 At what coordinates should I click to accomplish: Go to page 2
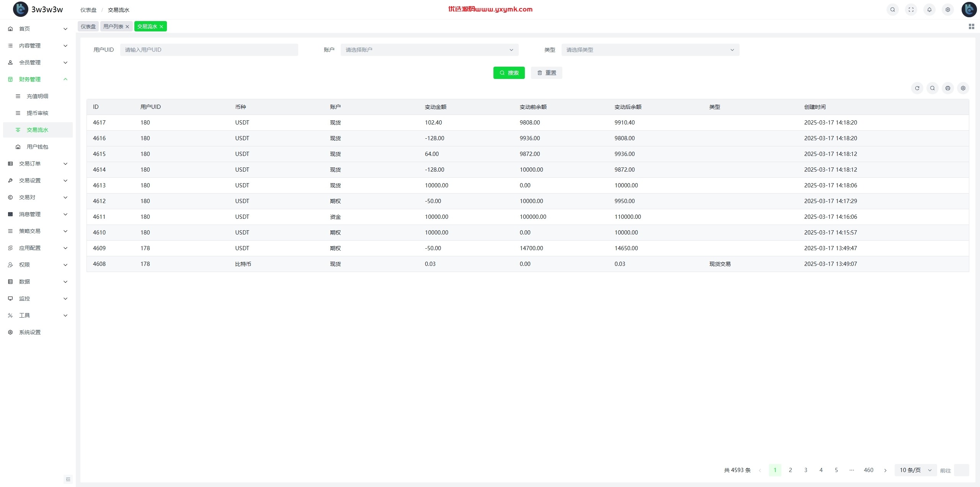tap(790, 470)
